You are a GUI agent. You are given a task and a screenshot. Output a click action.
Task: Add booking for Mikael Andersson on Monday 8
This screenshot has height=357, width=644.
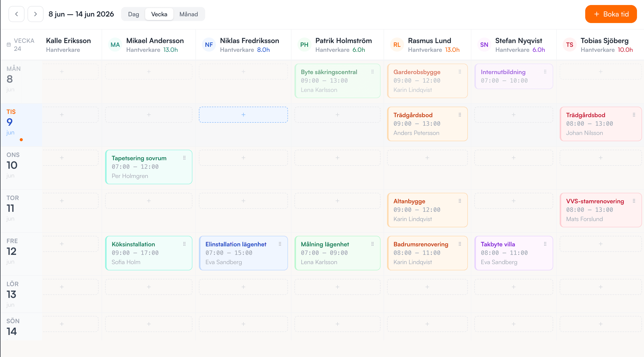(x=149, y=72)
